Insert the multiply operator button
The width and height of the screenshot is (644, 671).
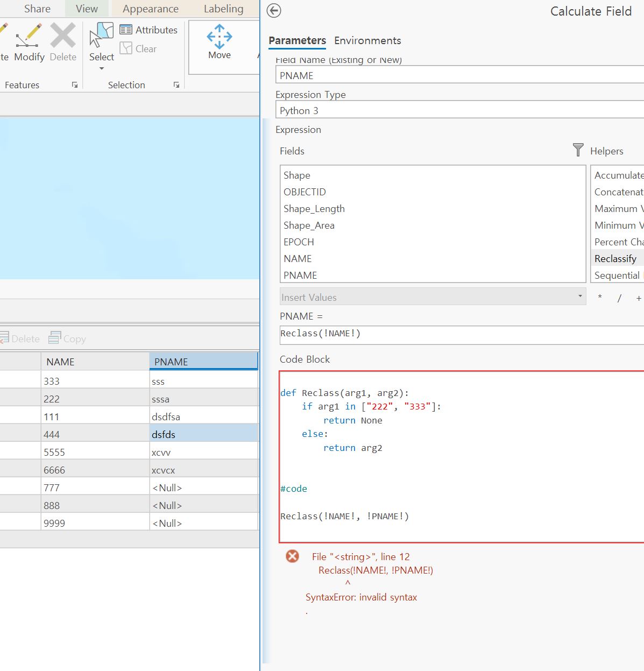point(600,298)
